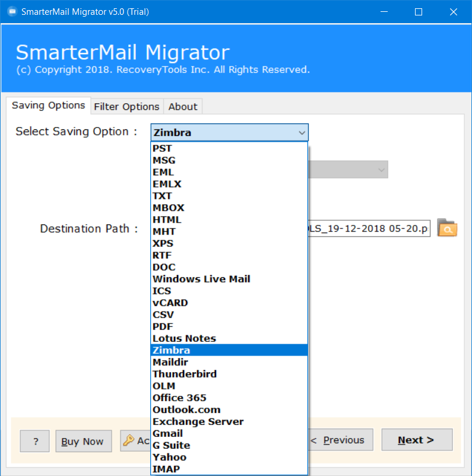Maximize the SmarterMail Migrator window
This screenshot has width=472, height=476.
pyautogui.click(x=419, y=12)
